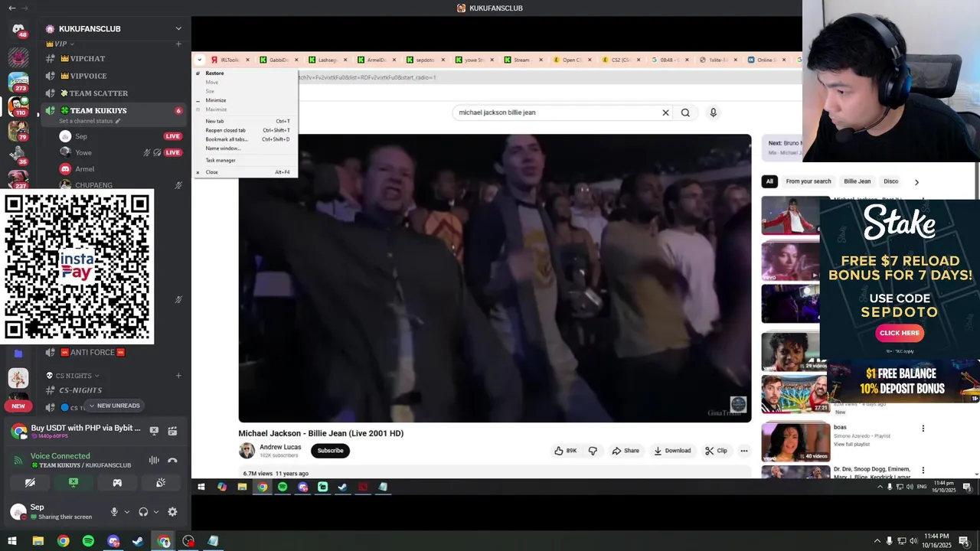Watch Sep's LIVE stream badge
Screen dimensions: 980x551
(x=173, y=136)
